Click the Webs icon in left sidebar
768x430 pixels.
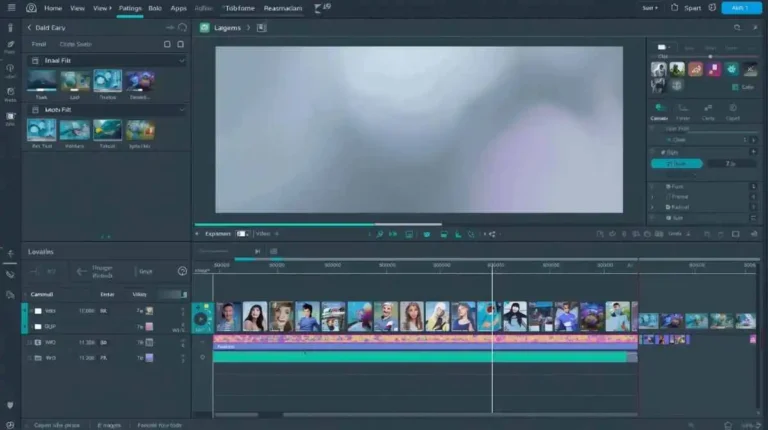[10, 92]
